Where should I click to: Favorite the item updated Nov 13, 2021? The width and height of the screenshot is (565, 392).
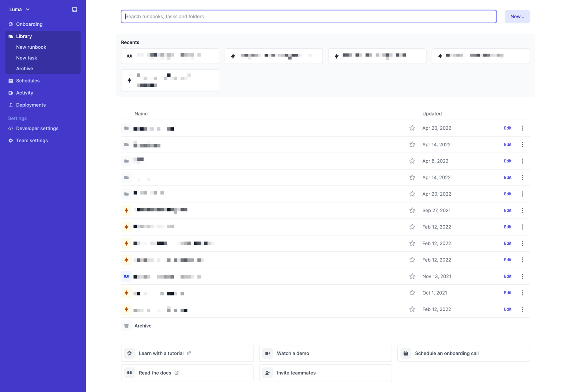pos(412,277)
